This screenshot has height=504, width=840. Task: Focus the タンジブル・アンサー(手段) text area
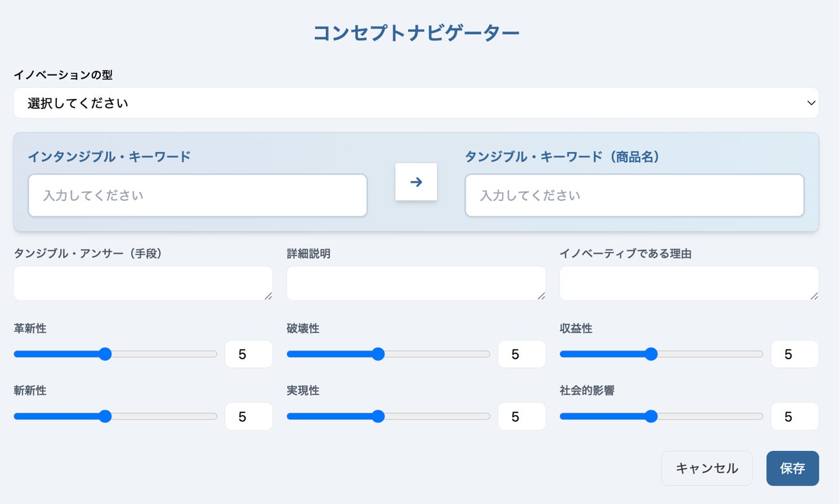click(x=143, y=283)
